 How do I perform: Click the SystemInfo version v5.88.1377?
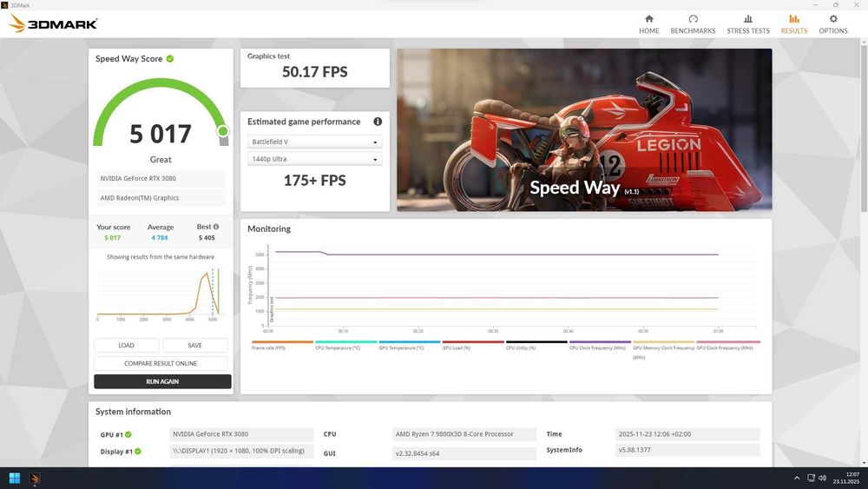[687, 450]
